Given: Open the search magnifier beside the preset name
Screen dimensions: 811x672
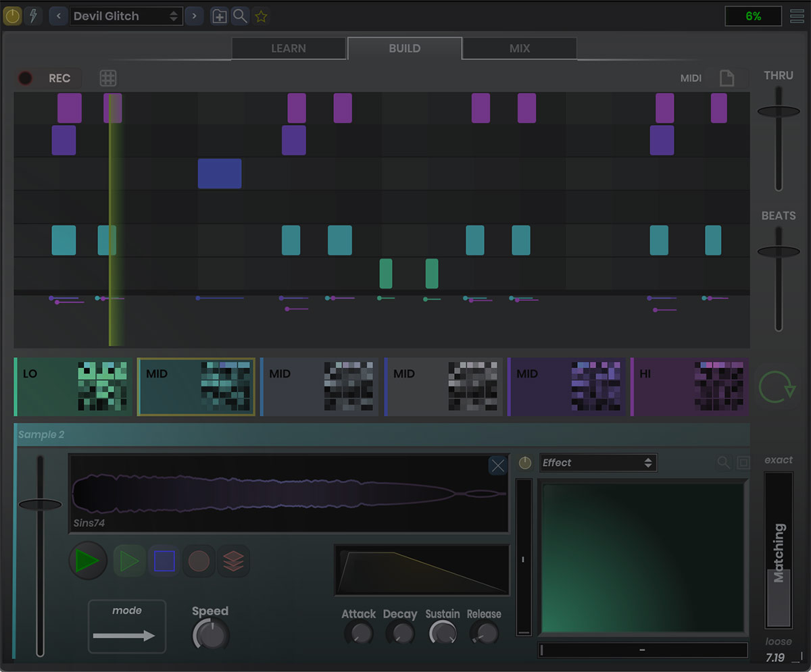Looking at the screenshot, I should pos(240,16).
